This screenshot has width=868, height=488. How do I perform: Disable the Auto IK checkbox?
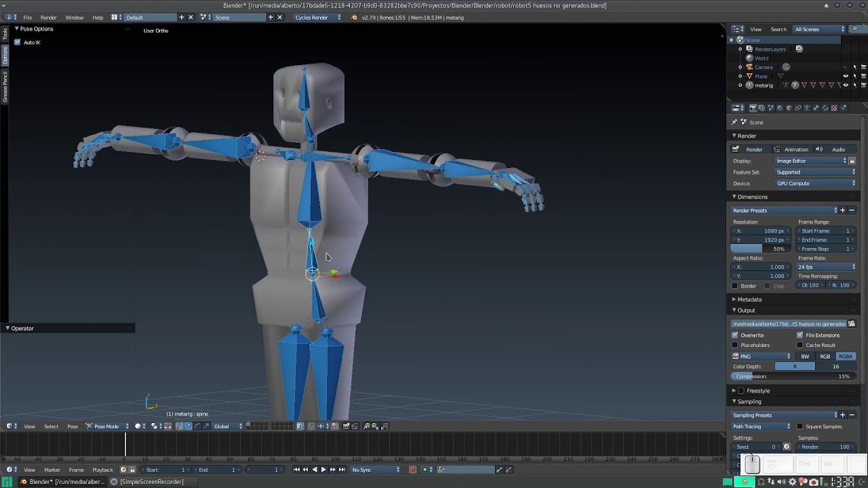click(x=17, y=42)
